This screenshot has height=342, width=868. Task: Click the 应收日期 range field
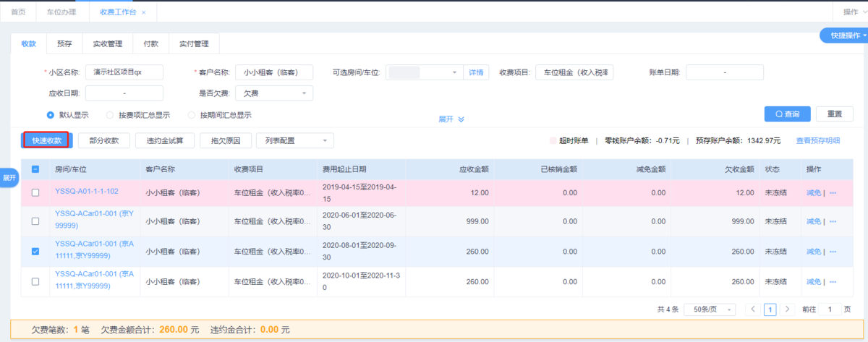point(124,93)
